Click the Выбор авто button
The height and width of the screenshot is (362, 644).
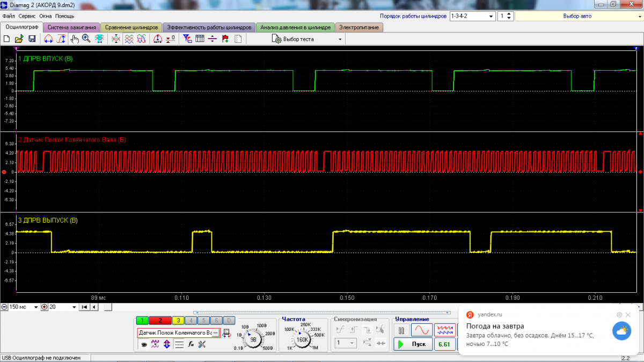click(x=577, y=16)
